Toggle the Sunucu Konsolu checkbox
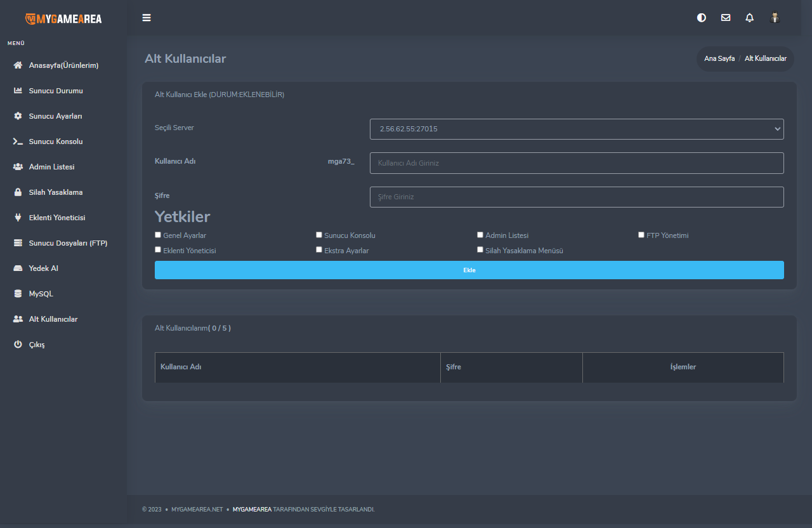The image size is (812, 528). (319, 235)
